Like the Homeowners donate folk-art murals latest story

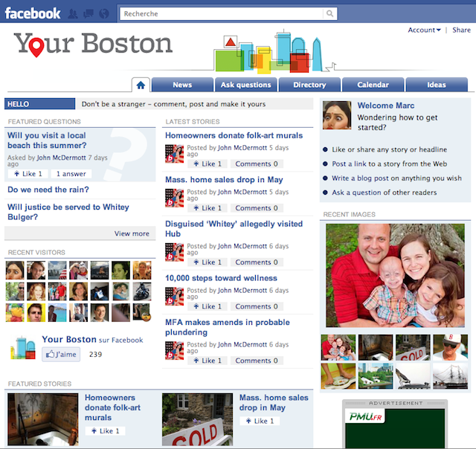(207, 164)
